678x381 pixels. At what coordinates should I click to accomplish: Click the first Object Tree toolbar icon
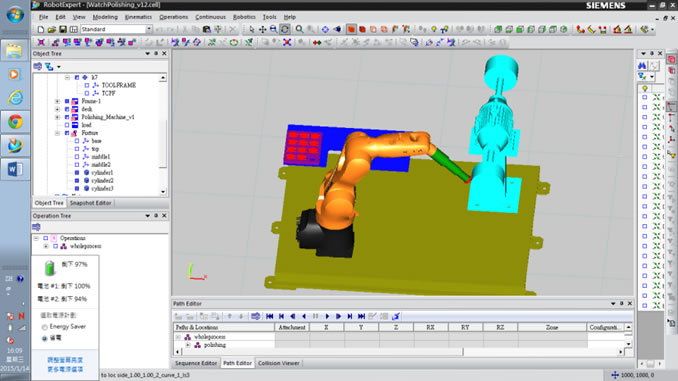click(x=38, y=67)
